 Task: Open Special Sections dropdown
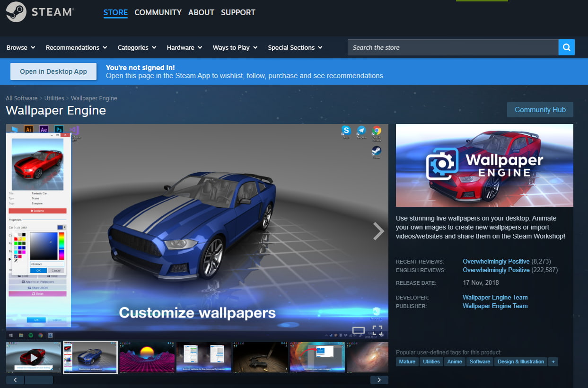click(x=295, y=47)
